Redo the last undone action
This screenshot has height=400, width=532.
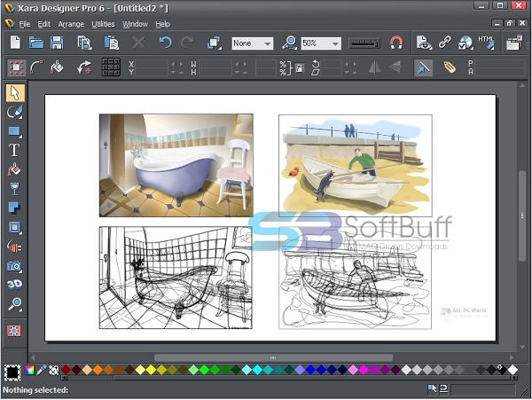pyautogui.click(x=186, y=43)
